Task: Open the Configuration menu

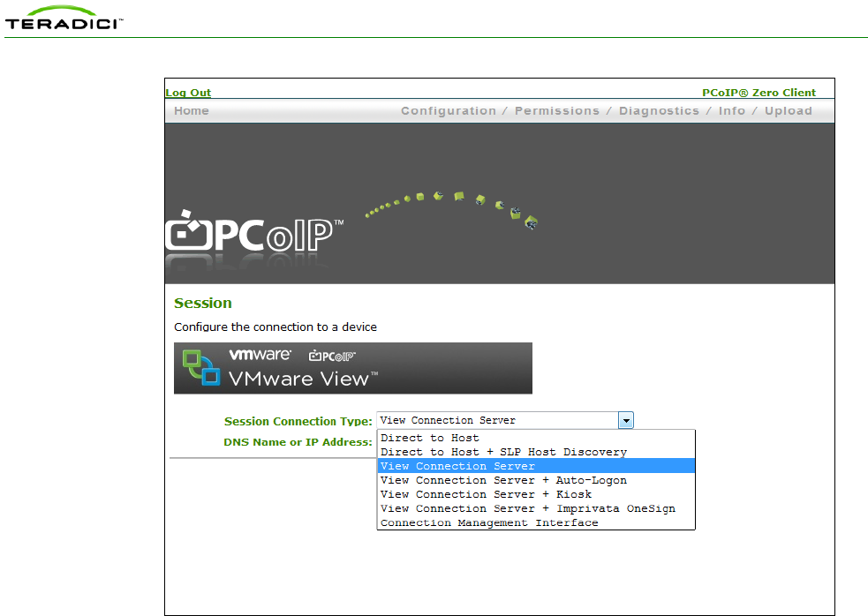Action: pyautogui.click(x=449, y=110)
